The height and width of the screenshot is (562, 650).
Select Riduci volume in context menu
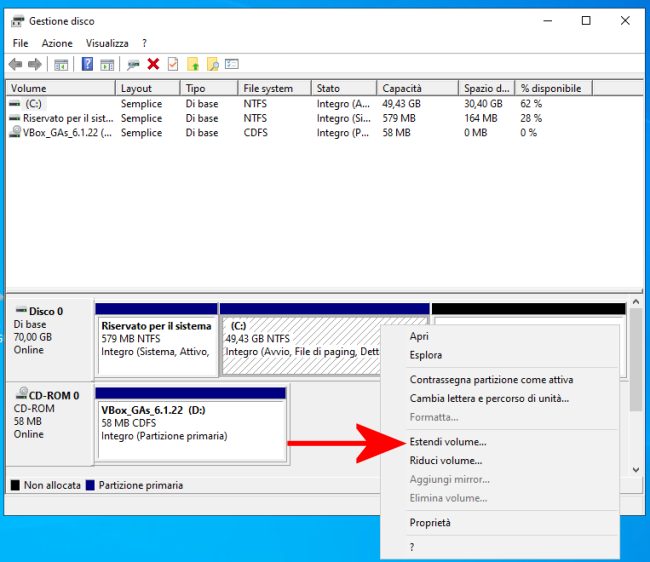tap(446, 460)
